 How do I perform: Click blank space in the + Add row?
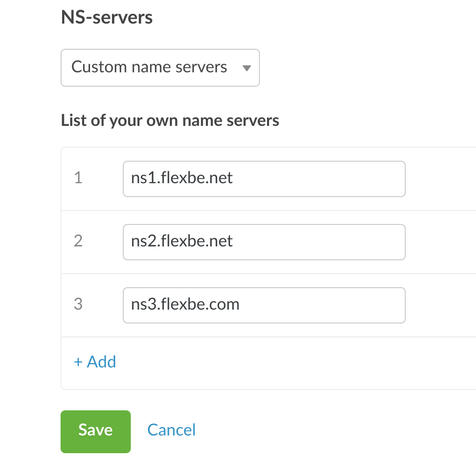[x=295, y=363]
